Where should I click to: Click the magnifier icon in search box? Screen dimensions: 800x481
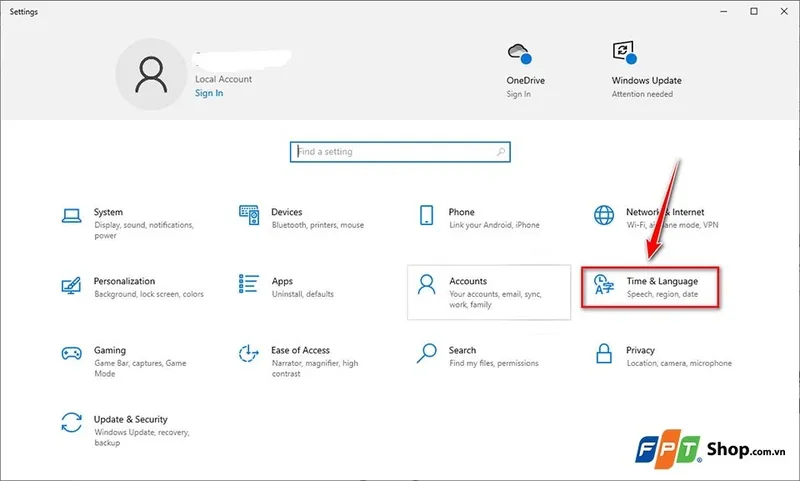(501, 152)
